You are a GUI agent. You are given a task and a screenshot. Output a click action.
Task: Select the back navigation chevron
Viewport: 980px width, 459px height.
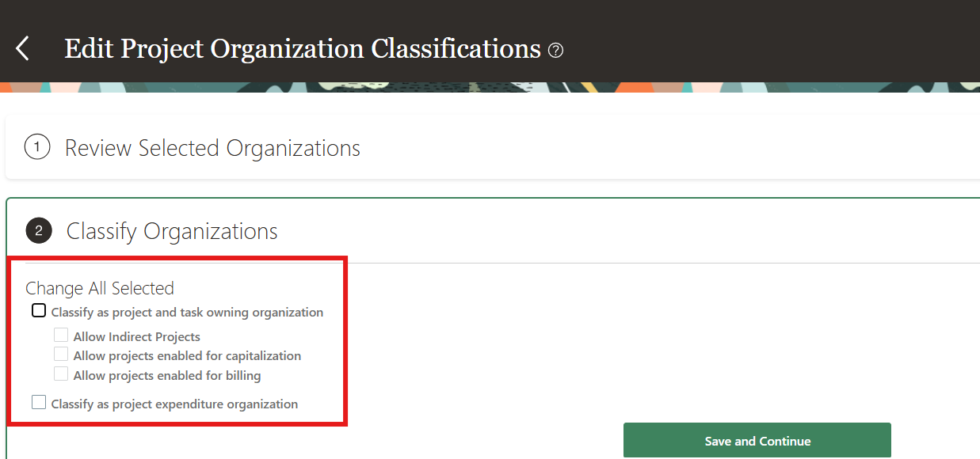(x=22, y=48)
